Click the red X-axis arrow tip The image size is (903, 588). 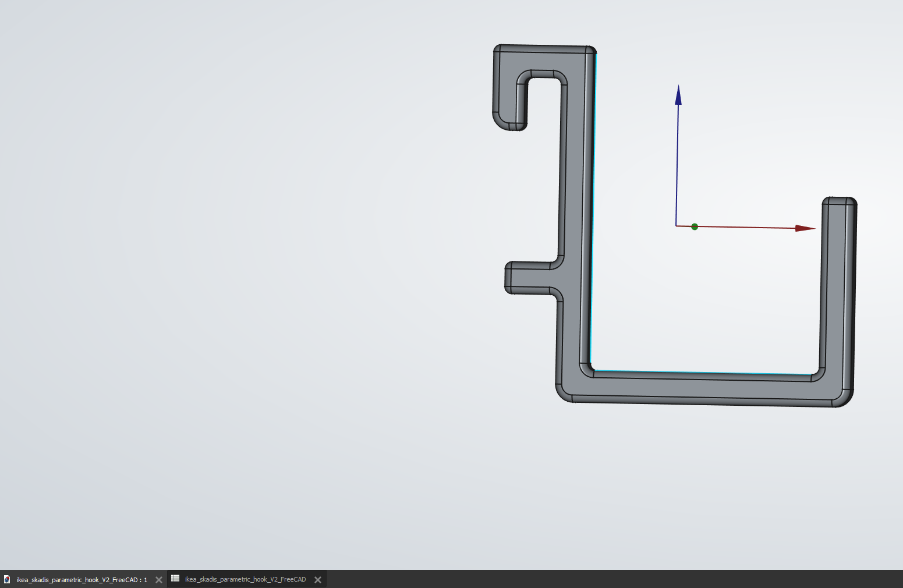click(805, 228)
